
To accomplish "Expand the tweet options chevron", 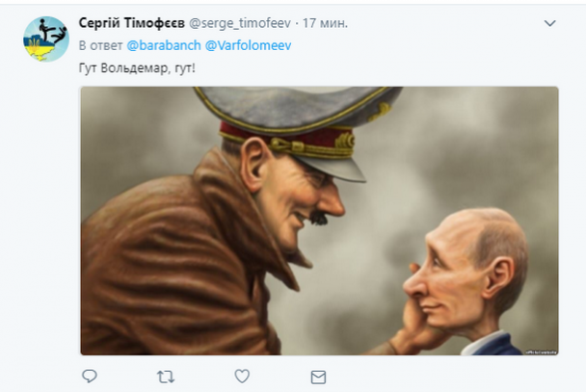I will point(549,23).
